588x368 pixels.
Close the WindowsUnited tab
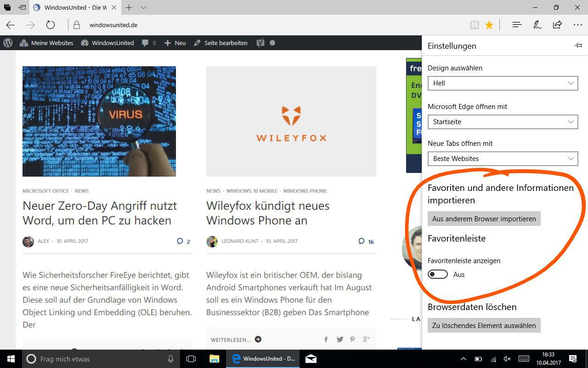click(x=113, y=7)
